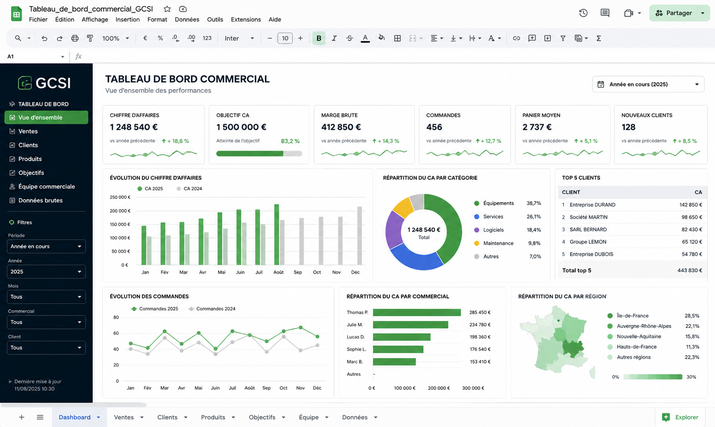Click the functions sigma icon
The width and height of the screenshot is (715, 427).
(x=598, y=38)
